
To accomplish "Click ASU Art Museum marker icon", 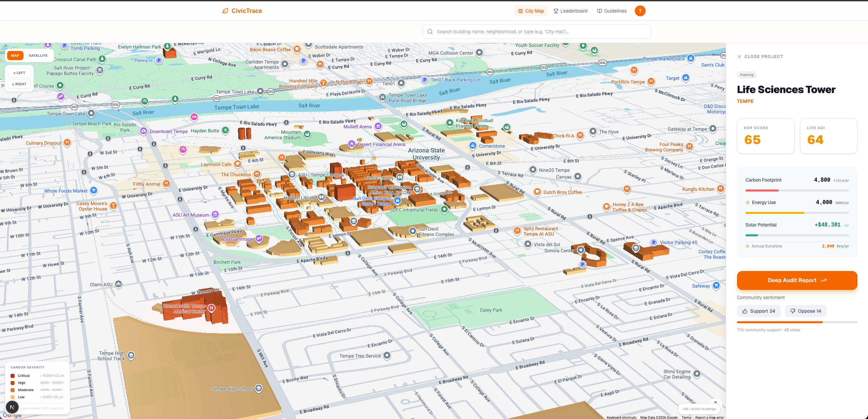I will [x=215, y=215].
